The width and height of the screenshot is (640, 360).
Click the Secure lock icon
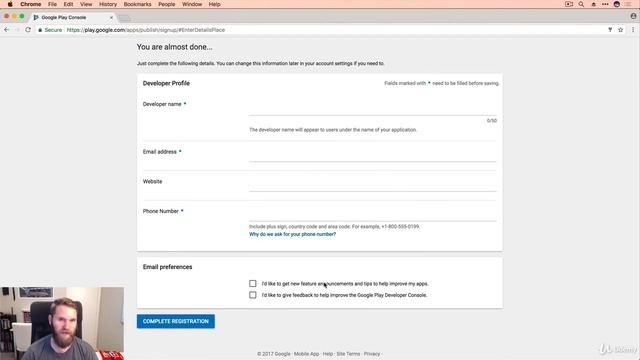pos(40,30)
